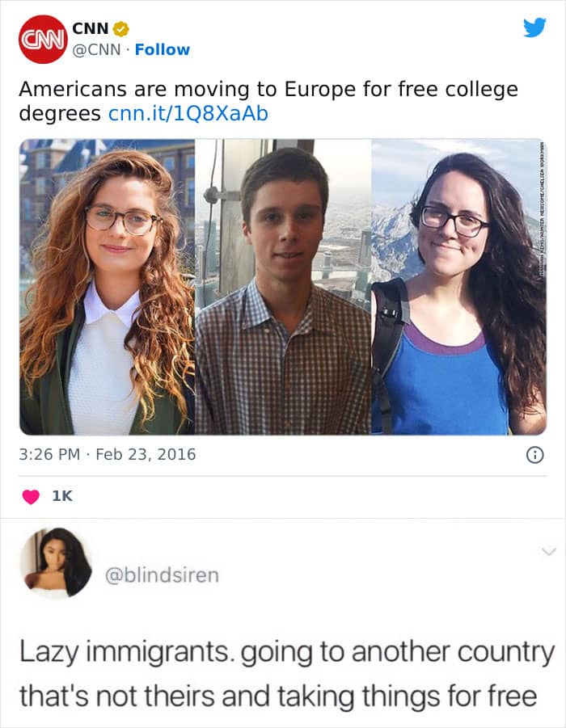Click the CNN logo avatar

[x=43, y=39]
